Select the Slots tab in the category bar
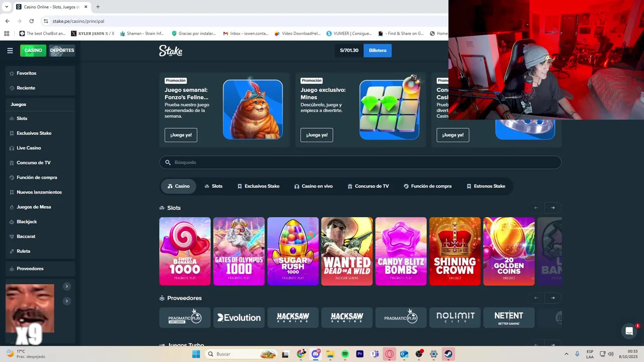This screenshot has height=362, width=644. 213,186
